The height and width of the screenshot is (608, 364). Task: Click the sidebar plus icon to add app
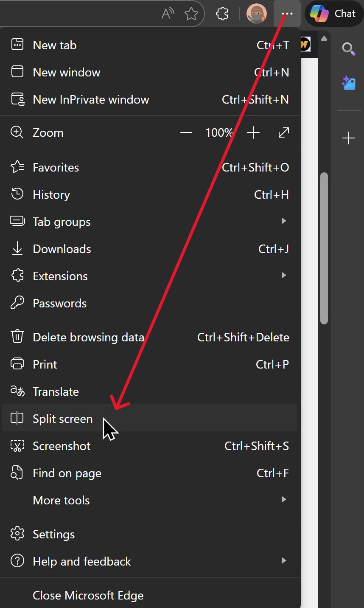348,138
